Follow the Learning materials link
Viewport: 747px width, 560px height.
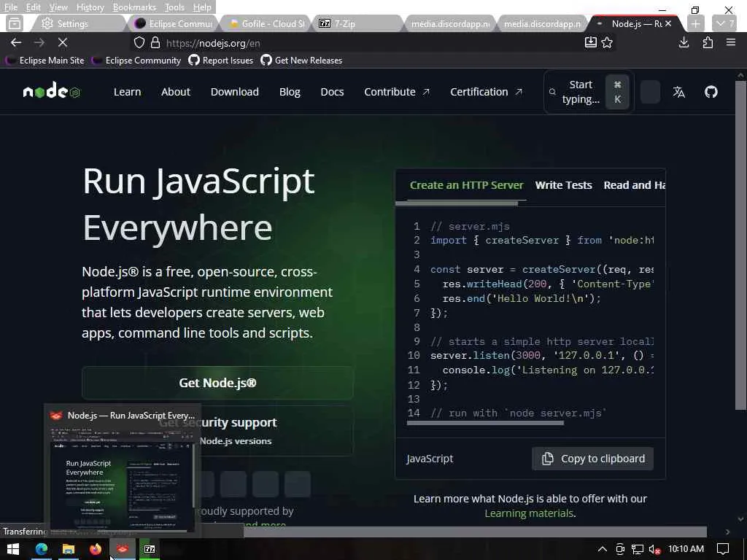(529, 513)
